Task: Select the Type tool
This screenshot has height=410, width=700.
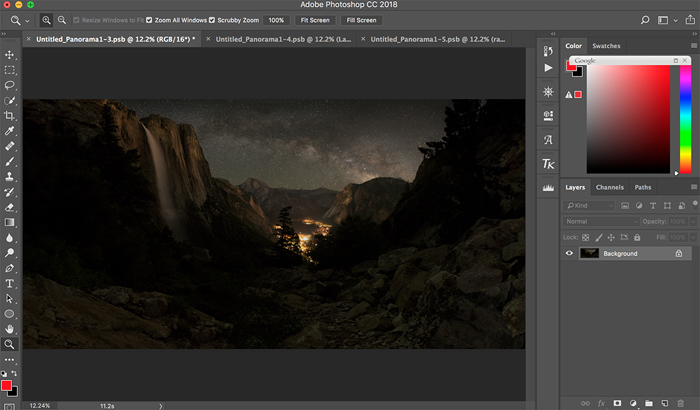Action: (10, 283)
